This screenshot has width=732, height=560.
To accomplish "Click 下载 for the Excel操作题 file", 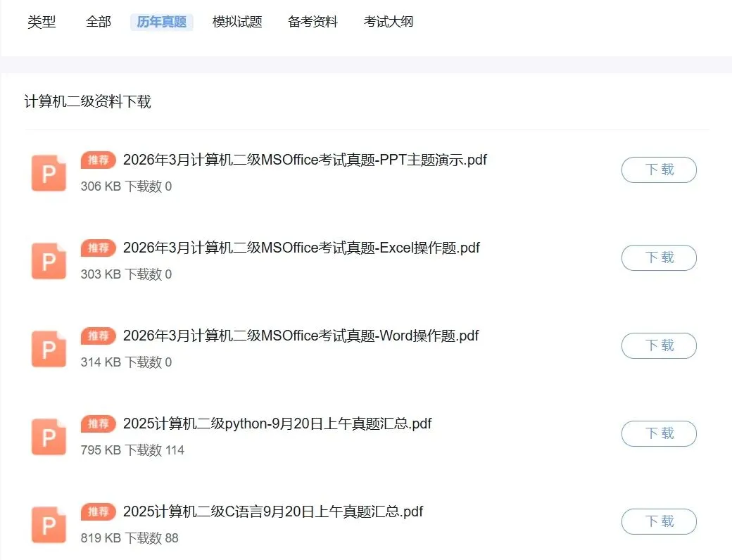I will click(x=659, y=257).
